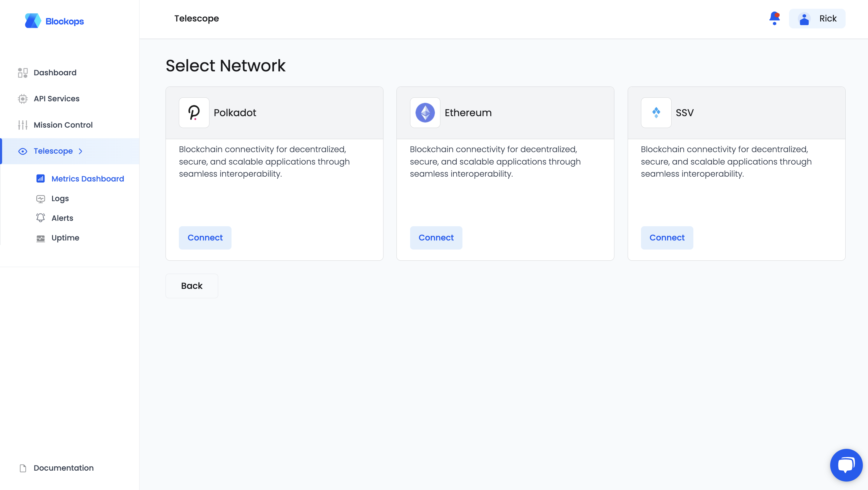Click the Blockops logo
This screenshot has height=490, width=868.
tap(54, 21)
